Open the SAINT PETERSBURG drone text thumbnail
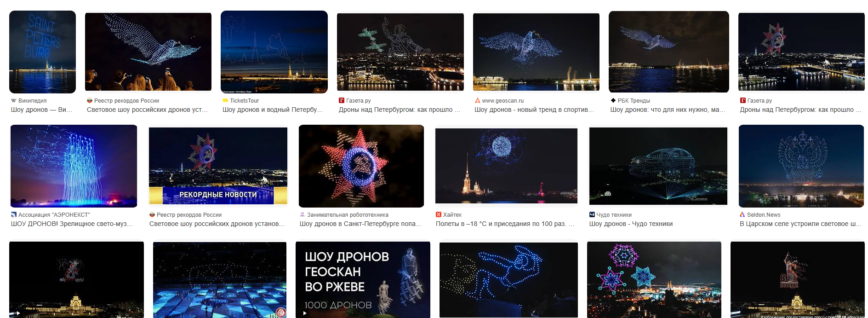This screenshot has width=868, height=318. (42, 52)
